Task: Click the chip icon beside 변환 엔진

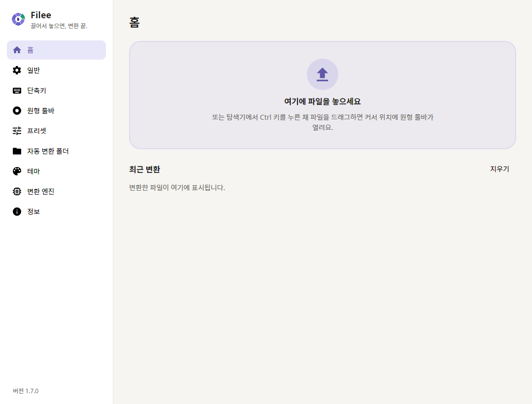Action: click(17, 191)
